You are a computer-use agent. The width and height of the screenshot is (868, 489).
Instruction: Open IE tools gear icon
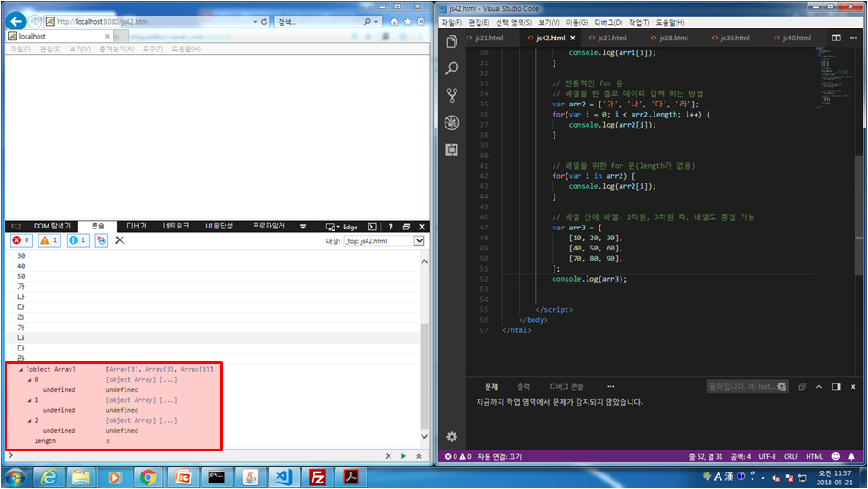[421, 22]
